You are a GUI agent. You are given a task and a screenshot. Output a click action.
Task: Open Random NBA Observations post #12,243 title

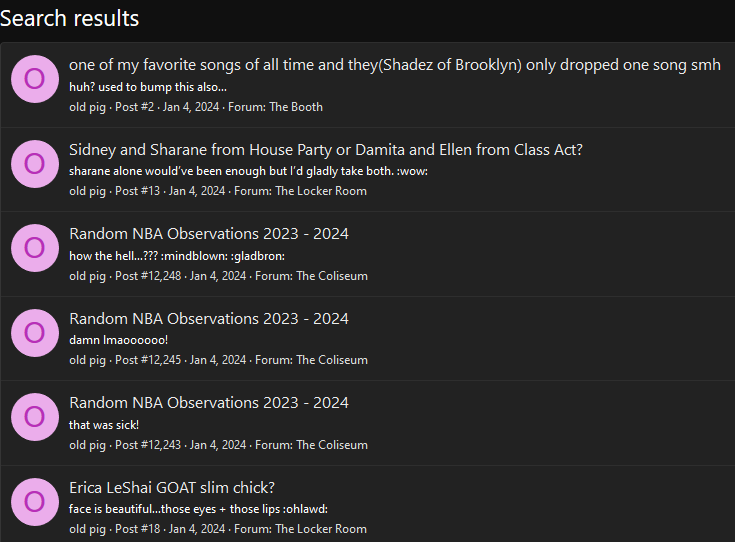click(x=208, y=403)
